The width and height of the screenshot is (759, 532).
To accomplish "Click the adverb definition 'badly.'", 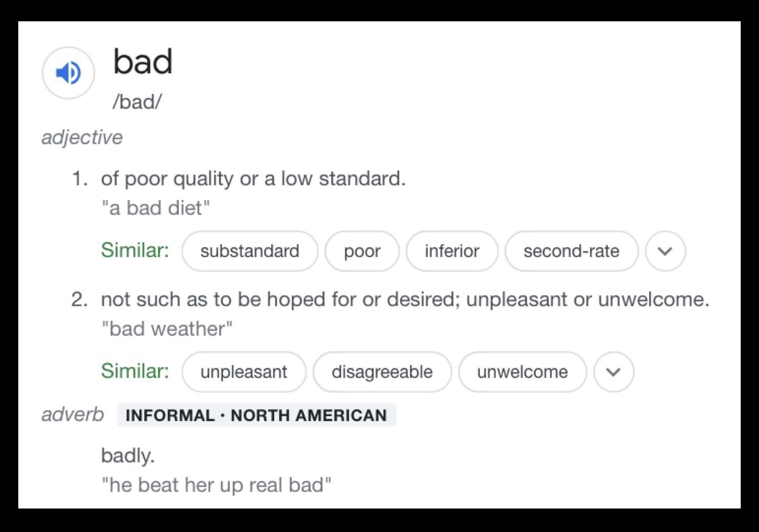I will pyautogui.click(x=127, y=456).
